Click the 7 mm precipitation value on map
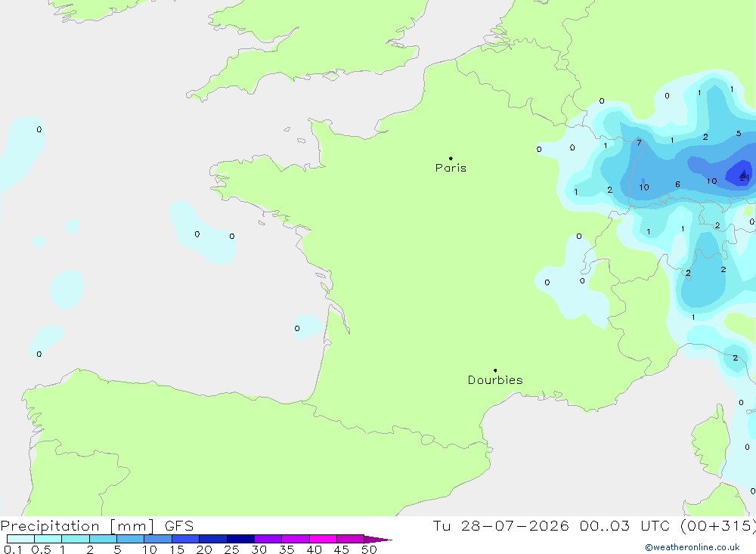This screenshot has height=554, width=756. (639, 143)
